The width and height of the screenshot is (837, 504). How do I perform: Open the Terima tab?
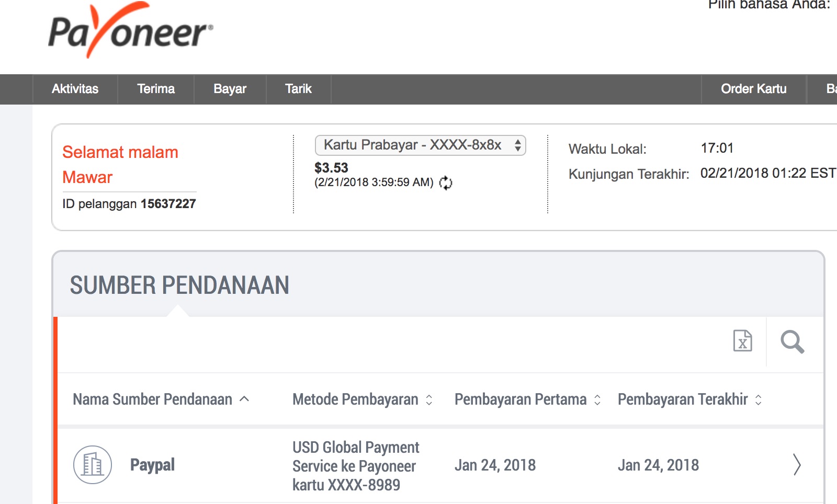[x=156, y=88]
